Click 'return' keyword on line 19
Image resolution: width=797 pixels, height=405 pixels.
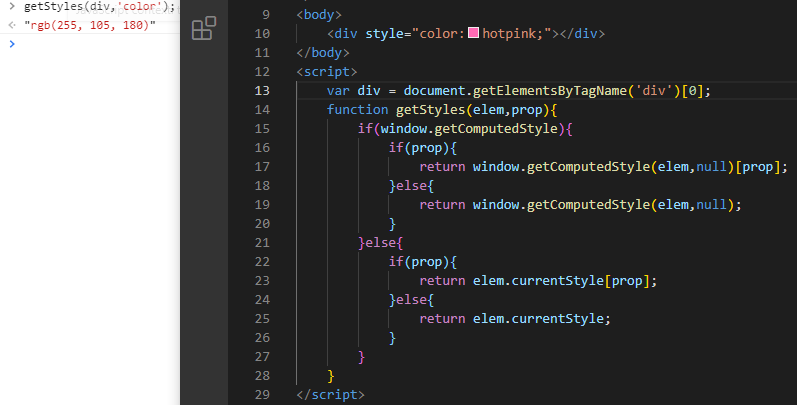(x=442, y=205)
